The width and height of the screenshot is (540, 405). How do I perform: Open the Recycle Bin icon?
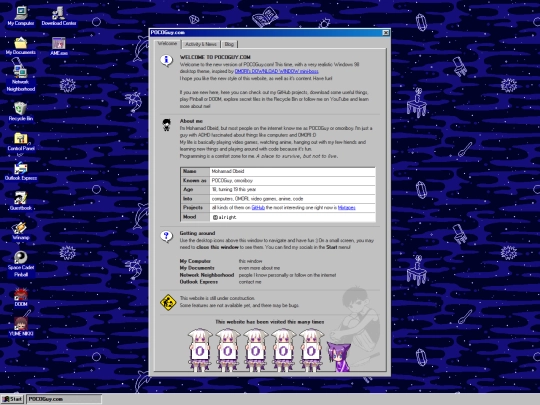(x=21, y=112)
